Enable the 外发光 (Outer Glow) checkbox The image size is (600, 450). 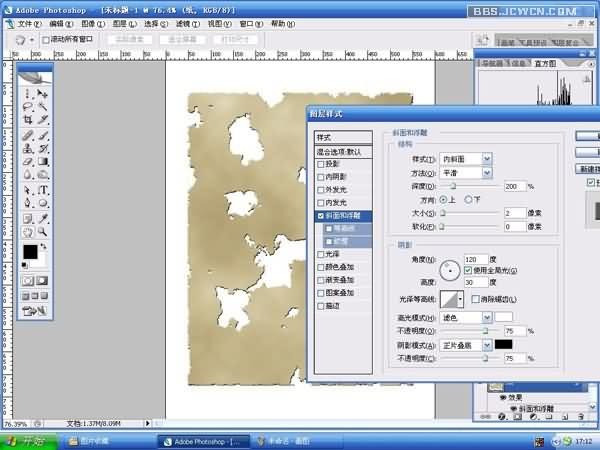(321, 190)
